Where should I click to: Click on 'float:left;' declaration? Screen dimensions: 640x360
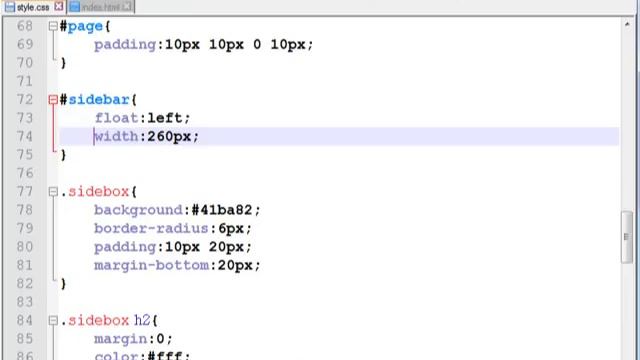tap(142, 118)
